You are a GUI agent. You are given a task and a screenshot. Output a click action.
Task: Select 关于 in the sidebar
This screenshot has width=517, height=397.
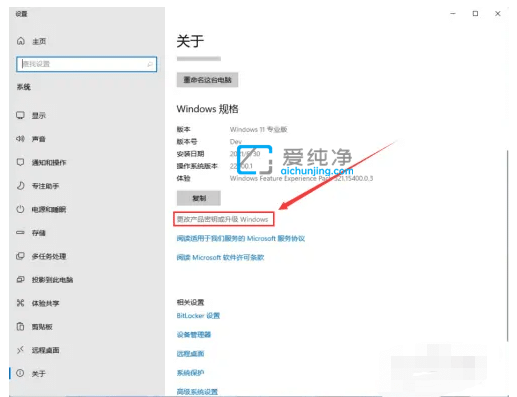[x=39, y=374]
